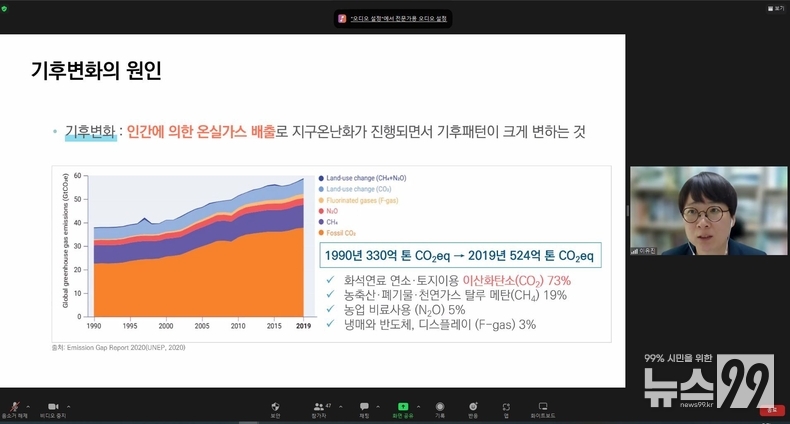Click the source 출처: Emission Gap Report 2020
This screenshot has width=790, height=424.
[118, 347]
